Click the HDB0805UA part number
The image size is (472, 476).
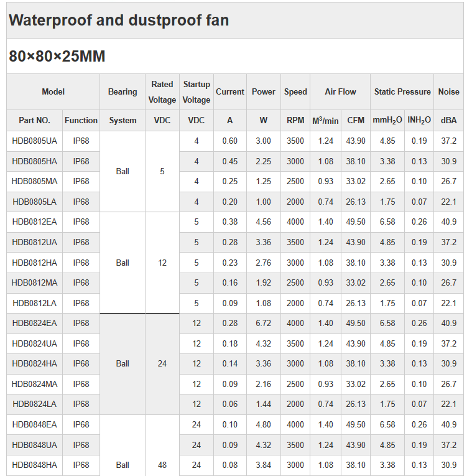34,141
